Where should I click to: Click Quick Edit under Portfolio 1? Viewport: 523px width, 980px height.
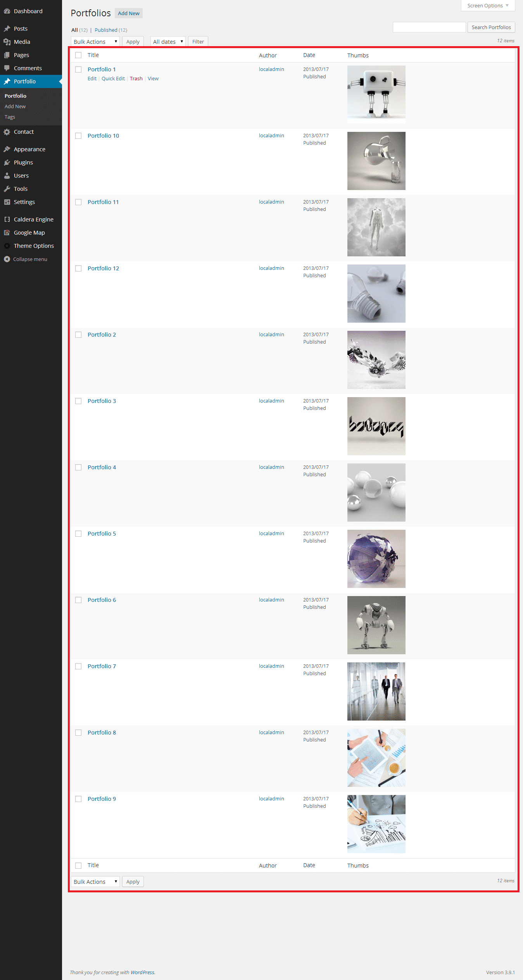point(113,78)
